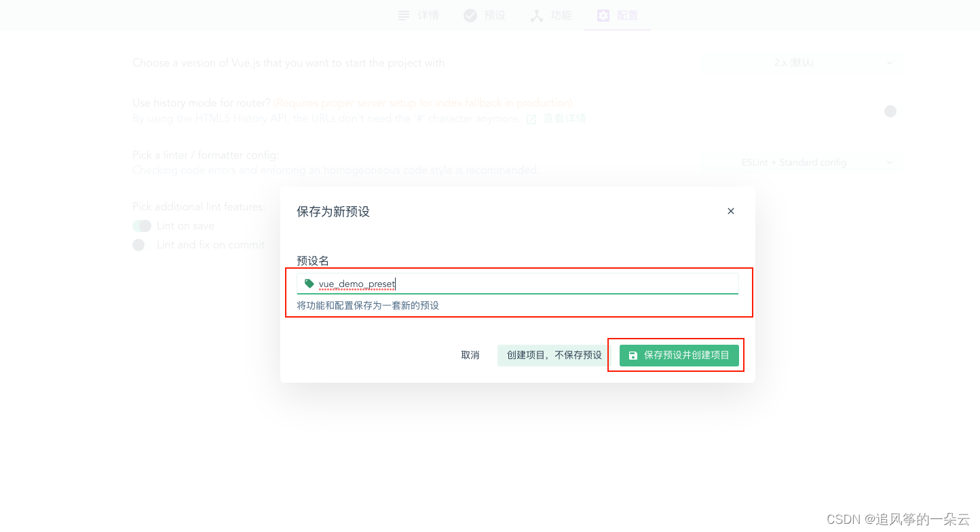Click the external link icon beside 查看详情
980x532 pixels.
pyautogui.click(x=531, y=119)
